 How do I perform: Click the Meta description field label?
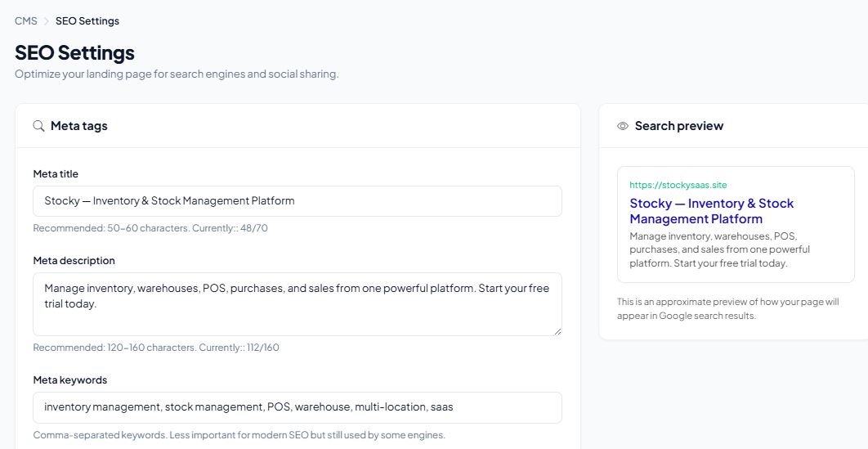point(74,260)
